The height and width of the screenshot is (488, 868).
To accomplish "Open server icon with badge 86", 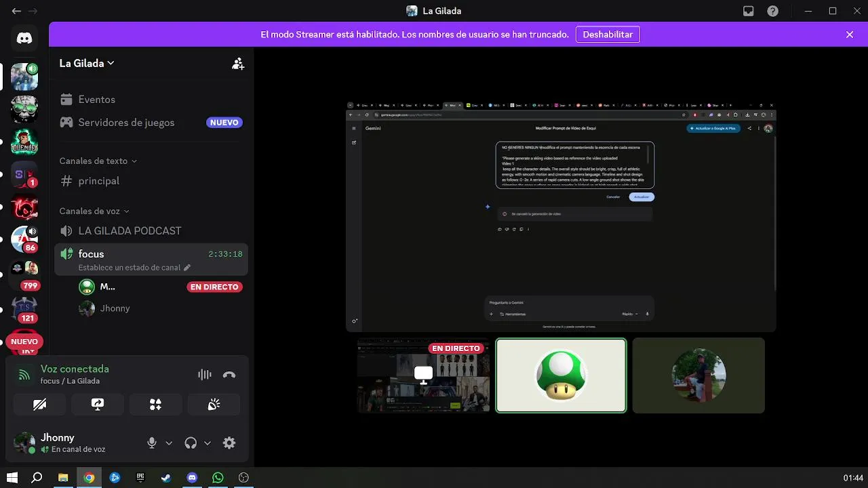I will pos(24,240).
